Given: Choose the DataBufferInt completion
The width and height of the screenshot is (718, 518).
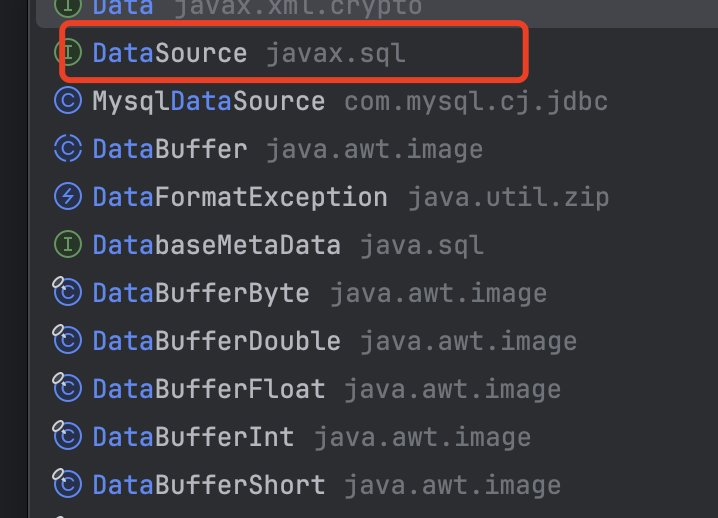Looking at the screenshot, I should coord(193,436).
